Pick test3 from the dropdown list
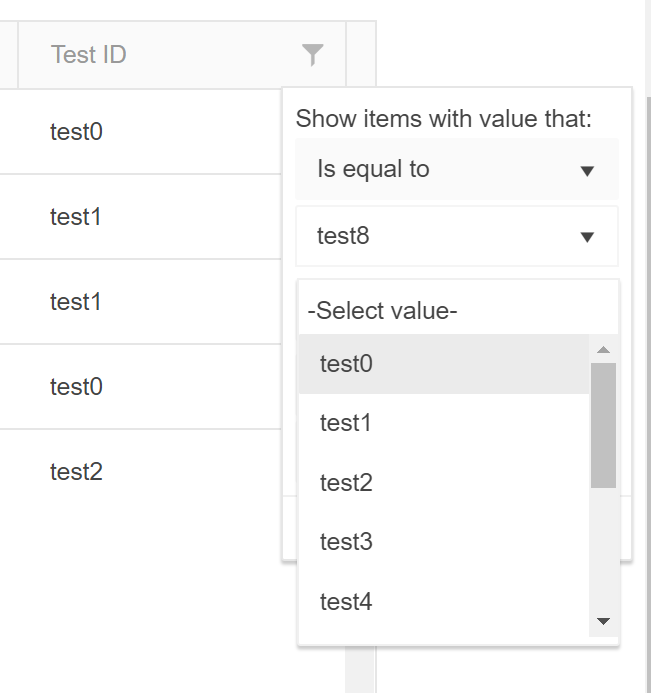Screen dimensions: 651x693 pyautogui.click(x=346, y=542)
